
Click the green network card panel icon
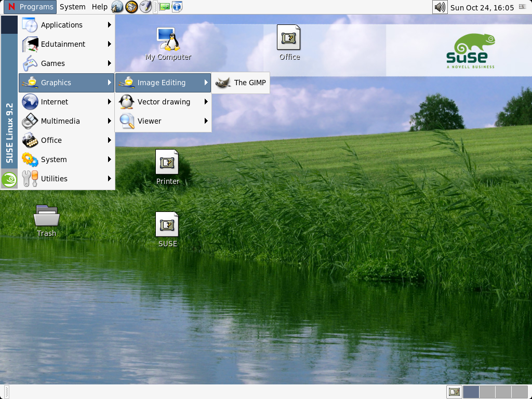[x=165, y=7]
